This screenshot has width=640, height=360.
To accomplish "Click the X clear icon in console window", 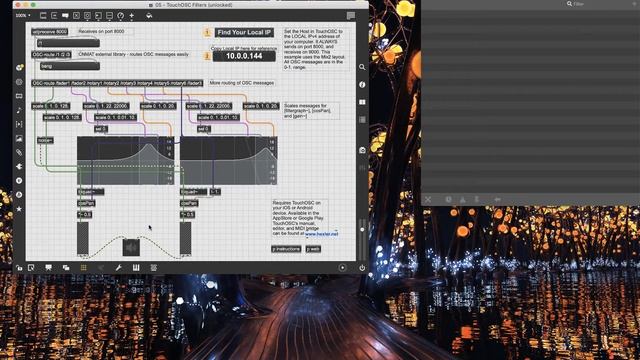I will click(x=428, y=200).
